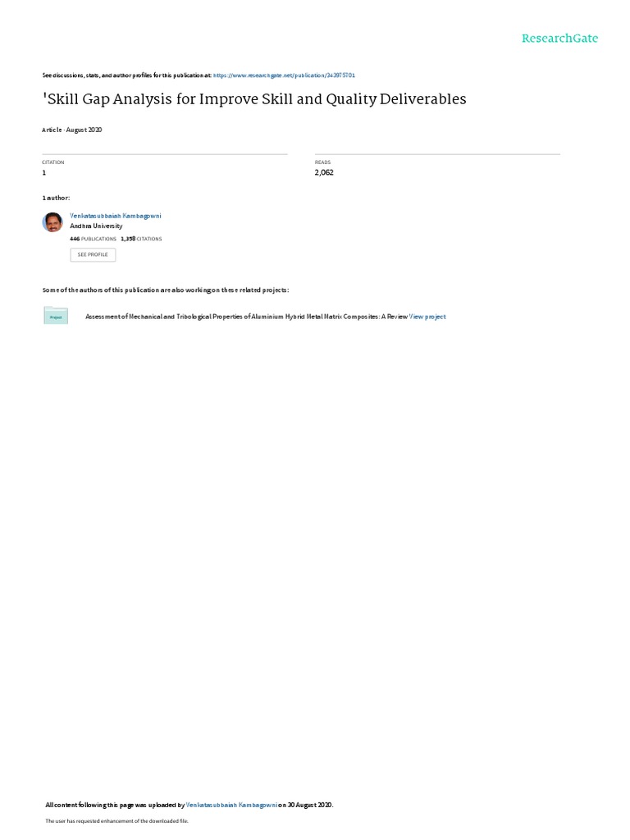This screenshot has width=630, height=840.
Task: Click the Andhra University affiliation
Action: [96, 226]
